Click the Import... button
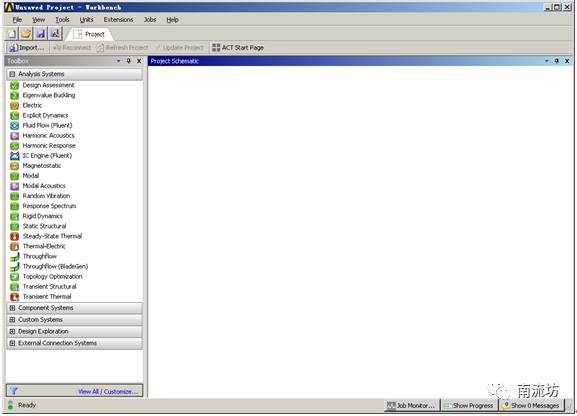This screenshot has height=416, width=577. (26, 47)
